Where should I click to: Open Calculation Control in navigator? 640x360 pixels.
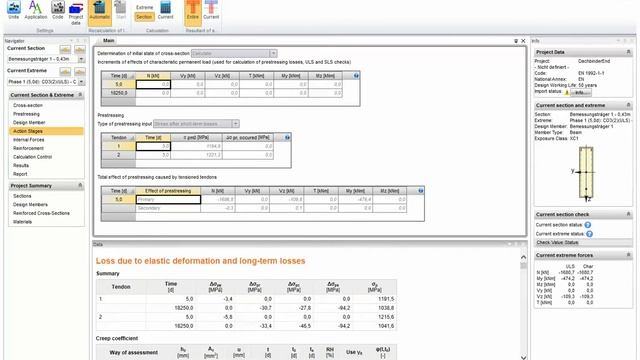pyautogui.click(x=32, y=157)
